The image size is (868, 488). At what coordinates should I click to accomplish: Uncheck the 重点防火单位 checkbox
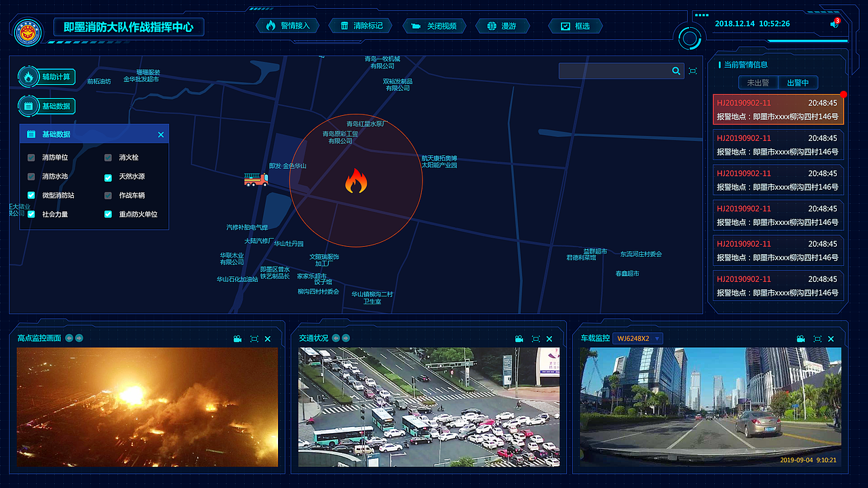pos(108,214)
